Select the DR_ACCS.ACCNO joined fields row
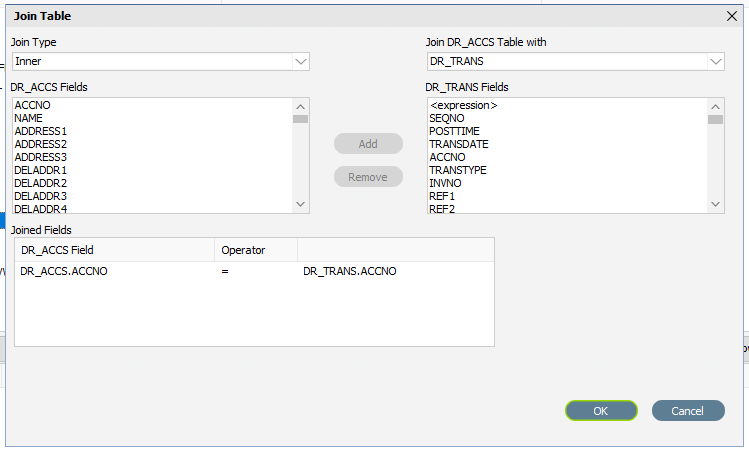The image size is (749, 452). point(254,271)
